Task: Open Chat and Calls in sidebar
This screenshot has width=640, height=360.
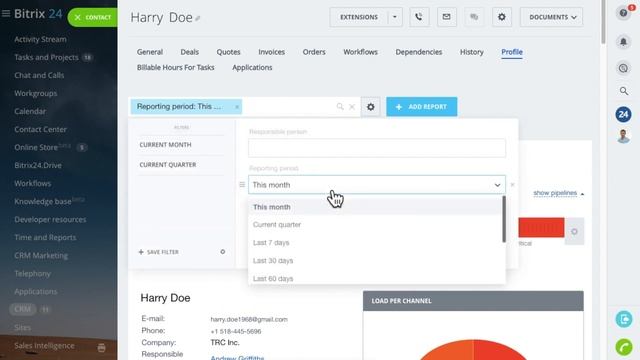Action: pyautogui.click(x=39, y=76)
